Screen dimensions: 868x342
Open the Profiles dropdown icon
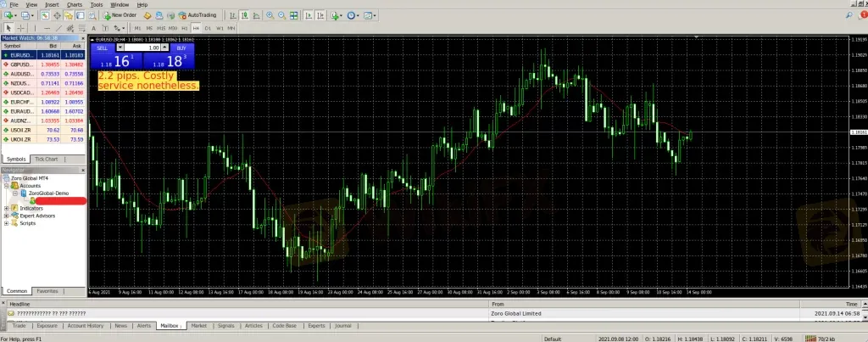pos(27,15)
